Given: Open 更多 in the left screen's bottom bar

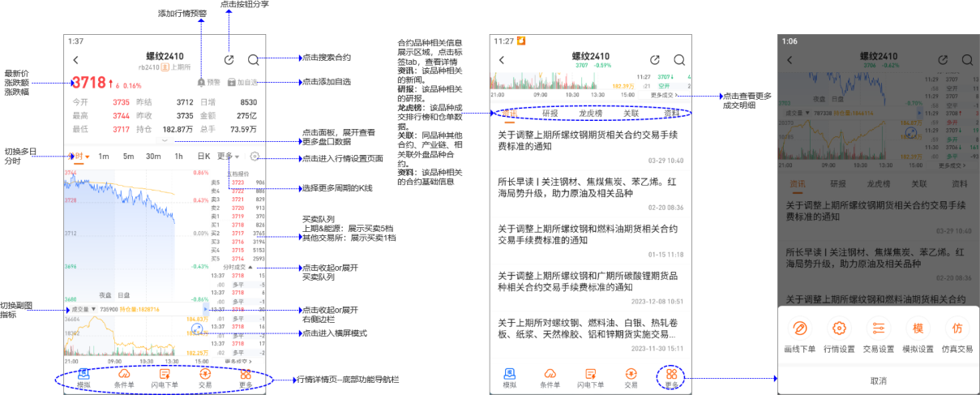Looking at the screenshot, I should point(245,378).
